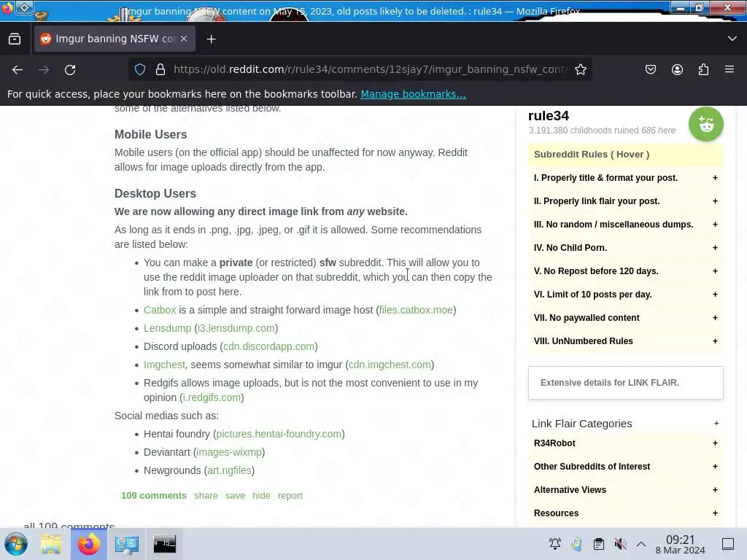Open the i3.lensdump.com link
Image resolution: width=747 pixels, height=560 pixels.
click(x=236, y=328)
